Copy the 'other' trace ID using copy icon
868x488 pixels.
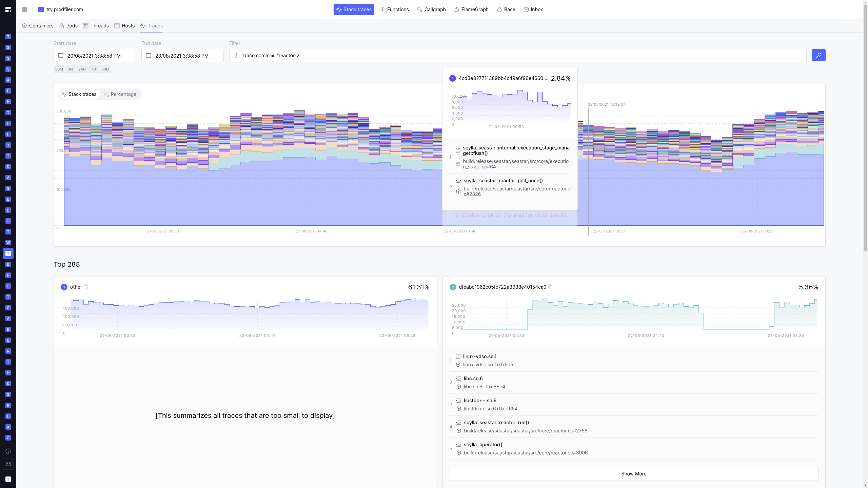pyautogui.click(x=86, y=287)
